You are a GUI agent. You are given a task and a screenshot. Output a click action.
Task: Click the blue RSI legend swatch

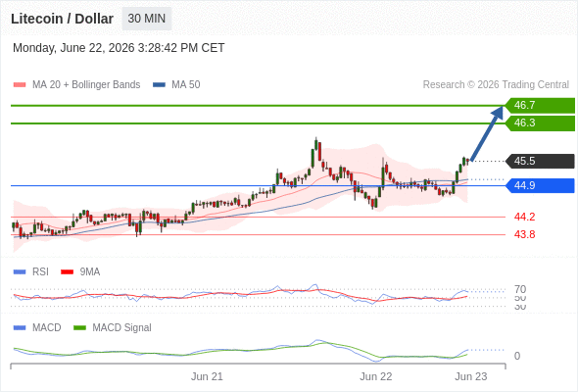tap(20, 272)
